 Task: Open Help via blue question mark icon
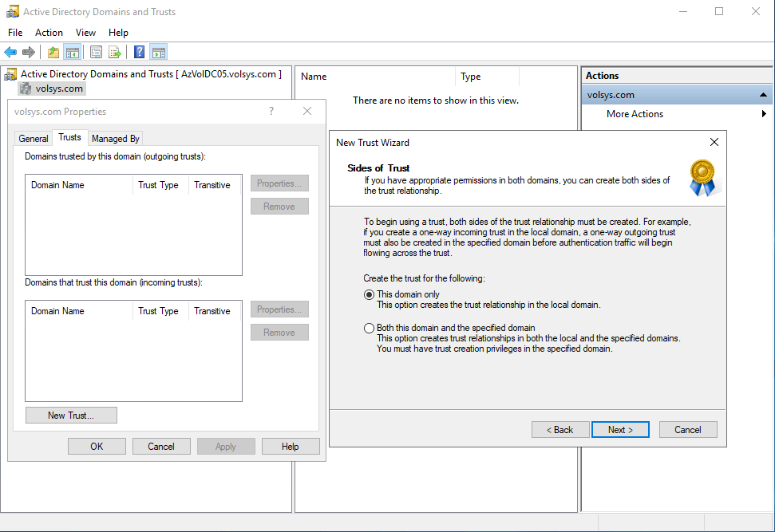pos(140,53)
